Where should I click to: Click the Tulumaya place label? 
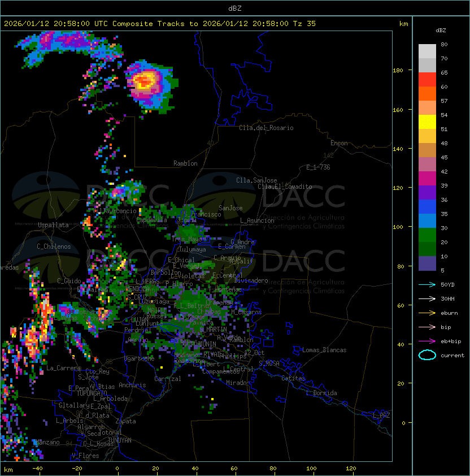tap(193, 249)
